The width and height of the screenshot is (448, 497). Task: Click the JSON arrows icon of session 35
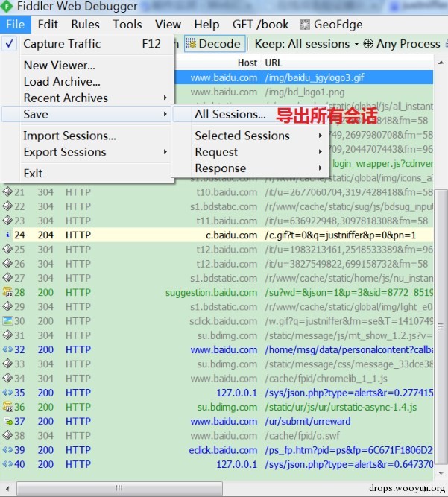pos(7,393)
